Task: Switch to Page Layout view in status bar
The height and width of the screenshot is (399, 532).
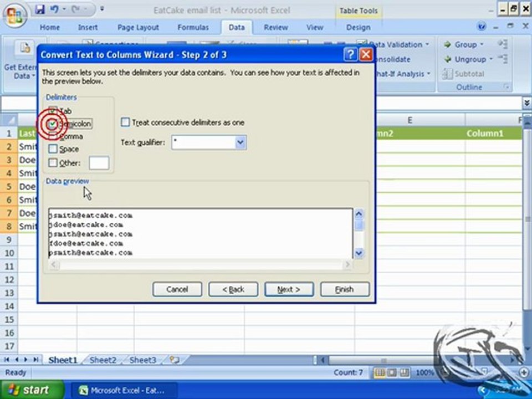Action: (392, 372)
